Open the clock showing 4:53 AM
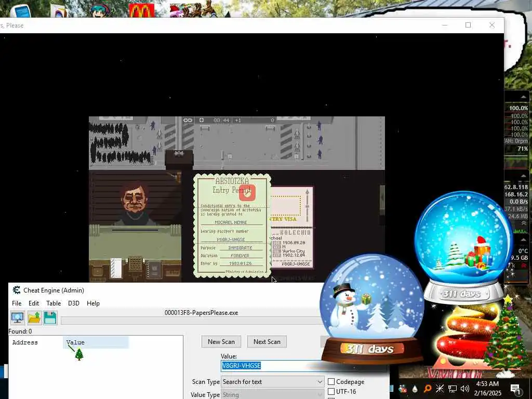 coord(487,389)
